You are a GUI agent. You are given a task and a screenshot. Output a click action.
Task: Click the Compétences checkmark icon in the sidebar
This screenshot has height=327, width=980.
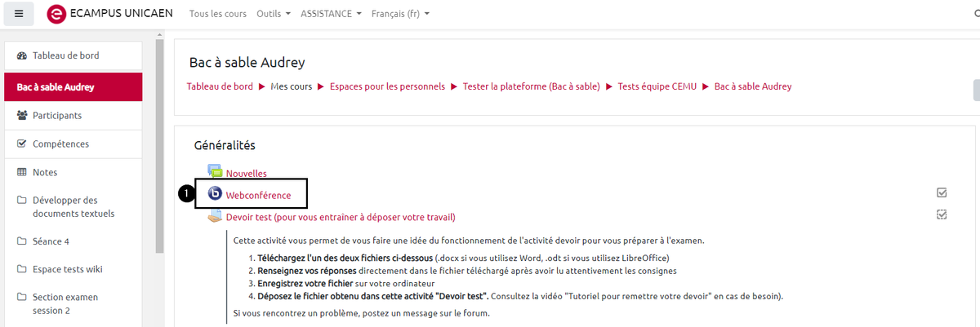22,144
